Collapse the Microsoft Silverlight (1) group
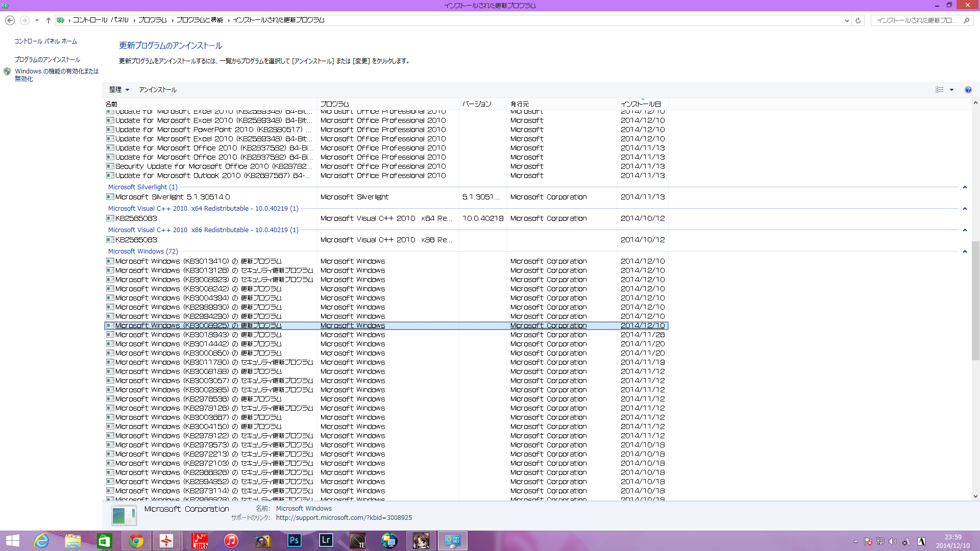980x551 pixels. click(965, 187)
